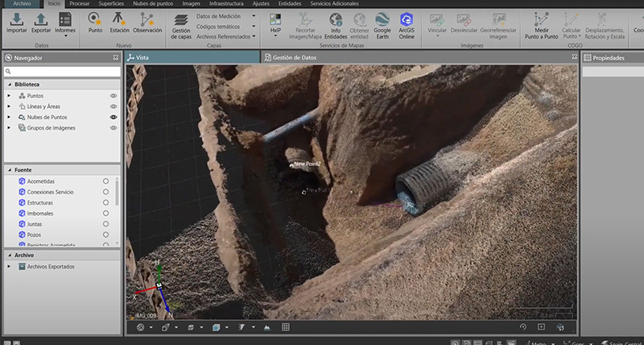Select the Estación tool
This screenshot has width=644, height=345.
click(x=119, y=20)
